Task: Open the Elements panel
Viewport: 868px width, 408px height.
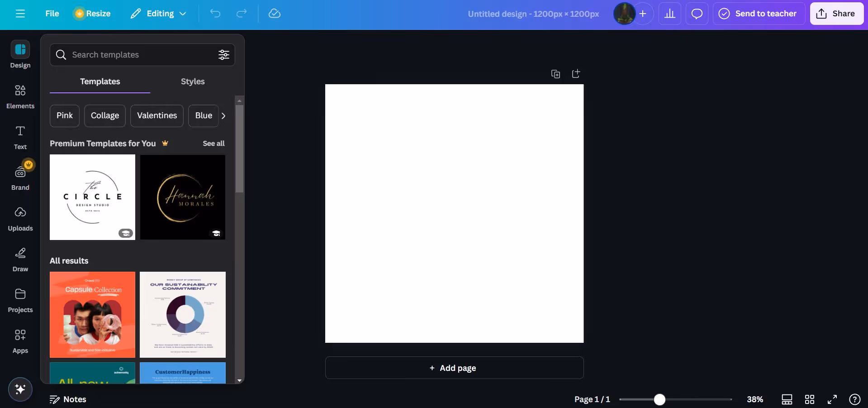Action: click(20, 96)
